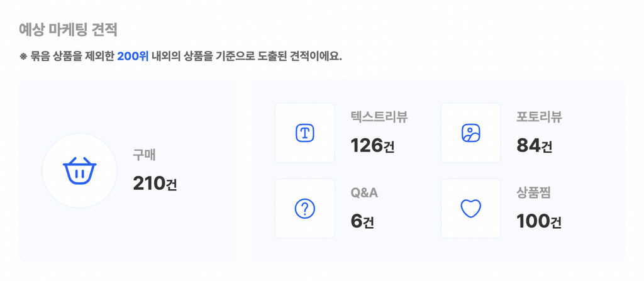The height and width of the screenshot is (281, 644).
Task: Click the heart wishlist icon
Action: (x=470, y=209)
